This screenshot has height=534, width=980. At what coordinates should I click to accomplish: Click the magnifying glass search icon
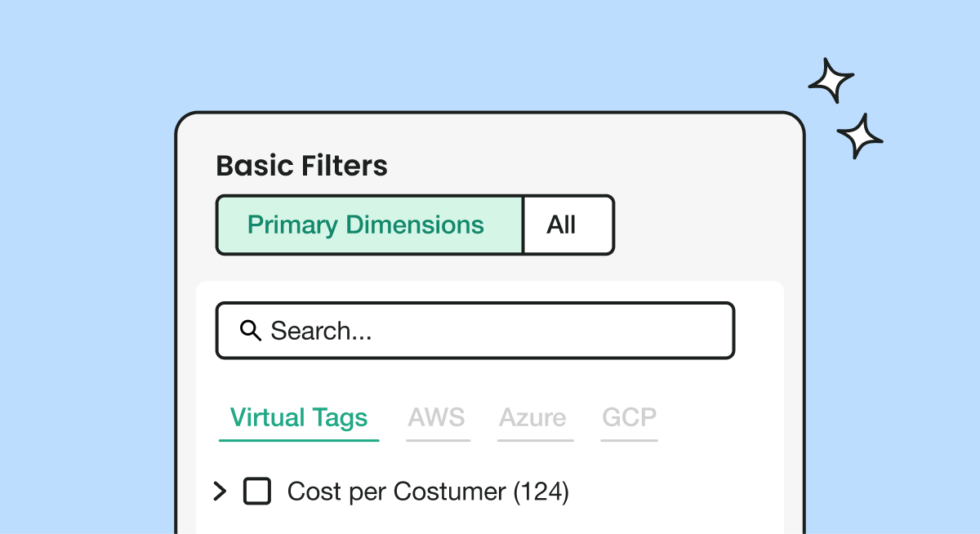click(x=250, y=331)
